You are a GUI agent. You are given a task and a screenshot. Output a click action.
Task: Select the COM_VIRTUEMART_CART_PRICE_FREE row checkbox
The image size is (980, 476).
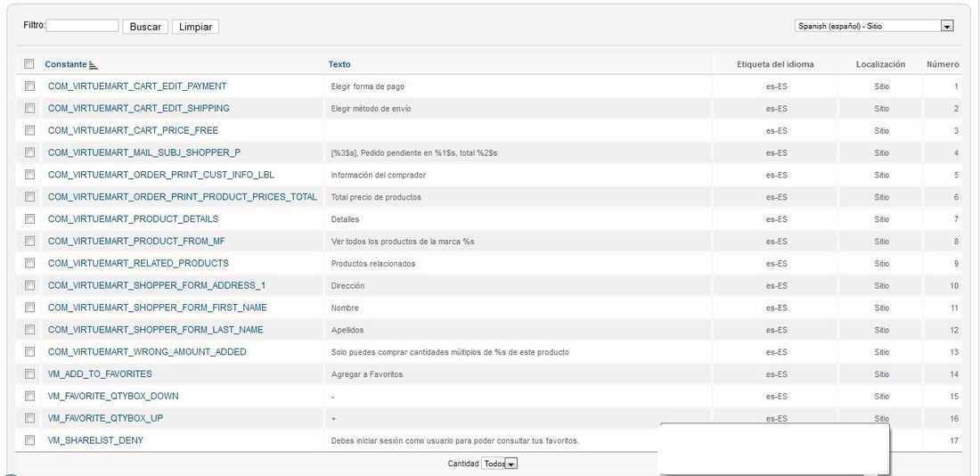point(29,130)
